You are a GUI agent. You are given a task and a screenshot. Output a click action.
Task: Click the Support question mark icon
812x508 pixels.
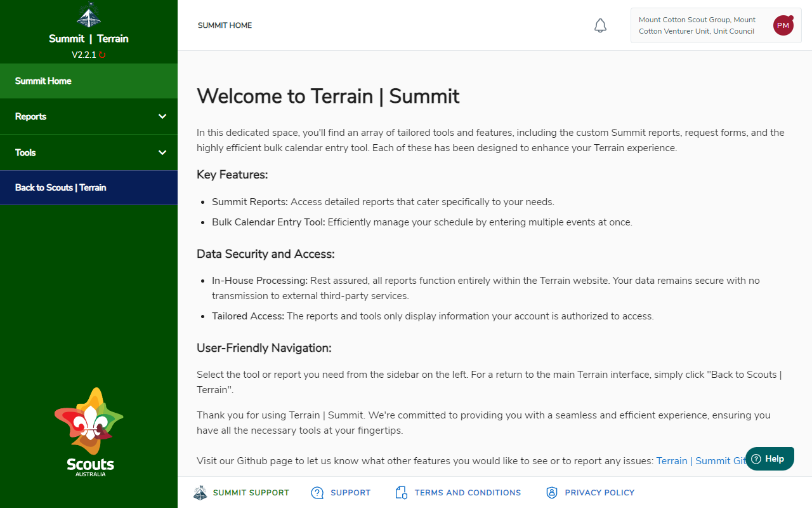pyautogui.click(x=317, y=492)
